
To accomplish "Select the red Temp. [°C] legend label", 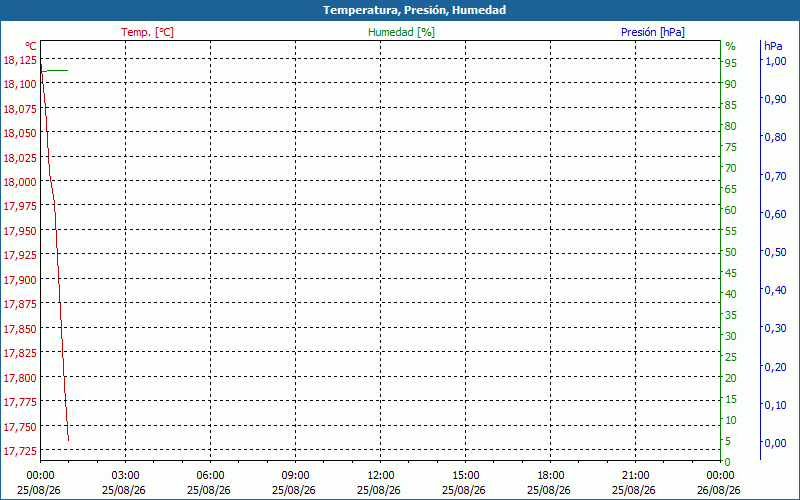I will 147,32.
